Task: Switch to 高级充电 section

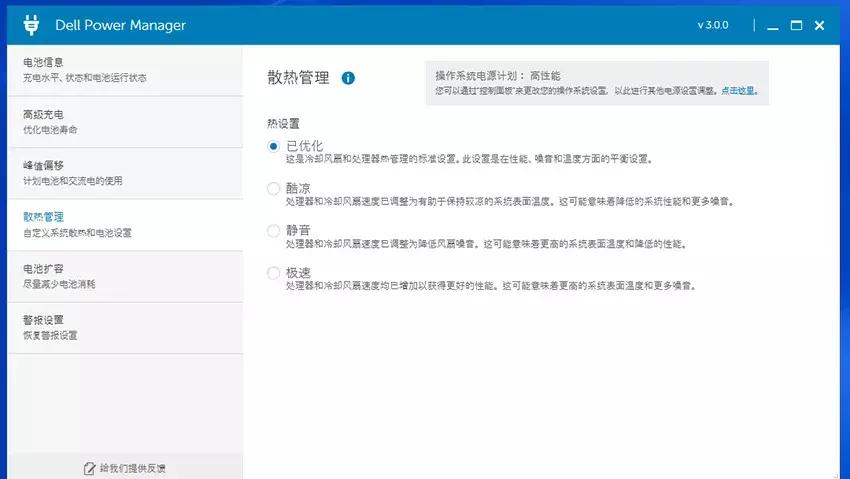Action: 125,122
